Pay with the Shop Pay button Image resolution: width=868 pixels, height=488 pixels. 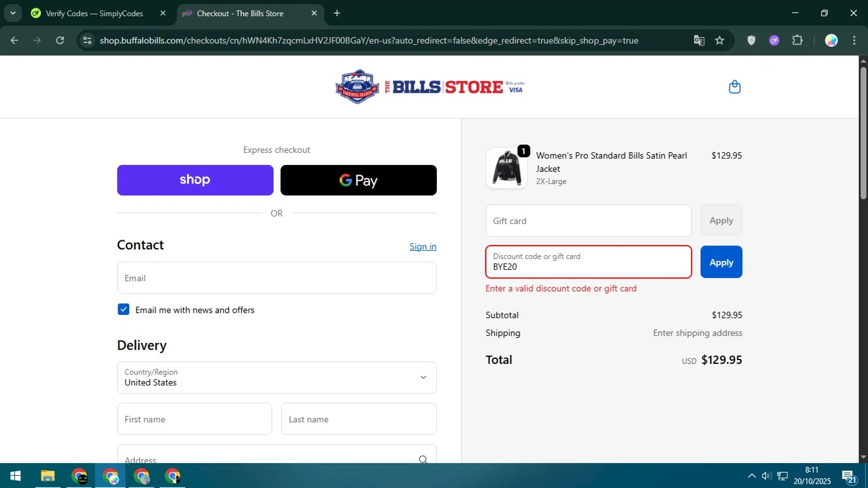pyautogui.click(x=195, y=180)
